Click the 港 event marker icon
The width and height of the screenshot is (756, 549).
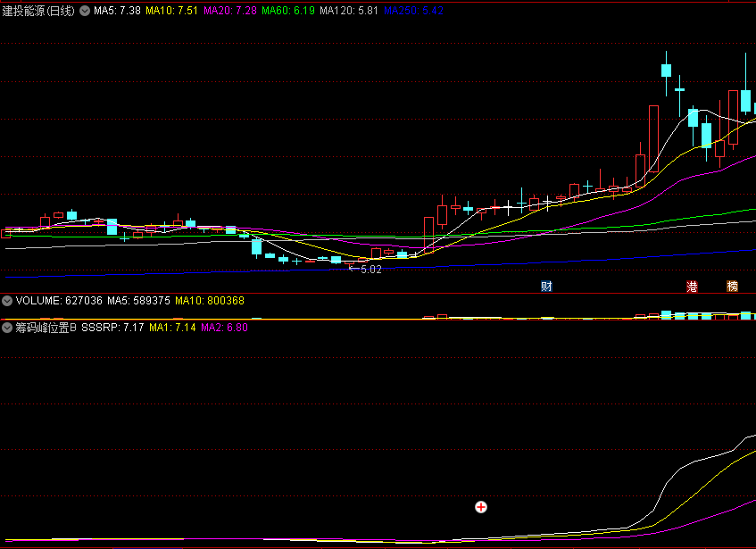pos(692,287)
